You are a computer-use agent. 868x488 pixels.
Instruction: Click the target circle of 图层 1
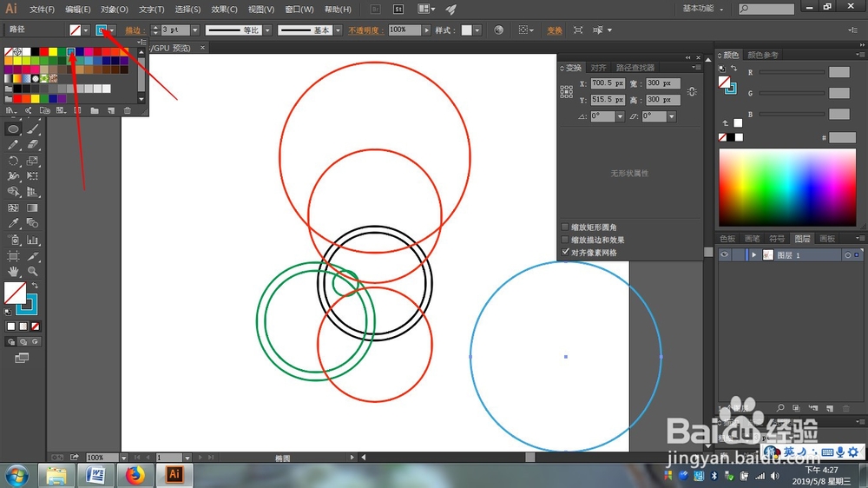tap(847, 255)
